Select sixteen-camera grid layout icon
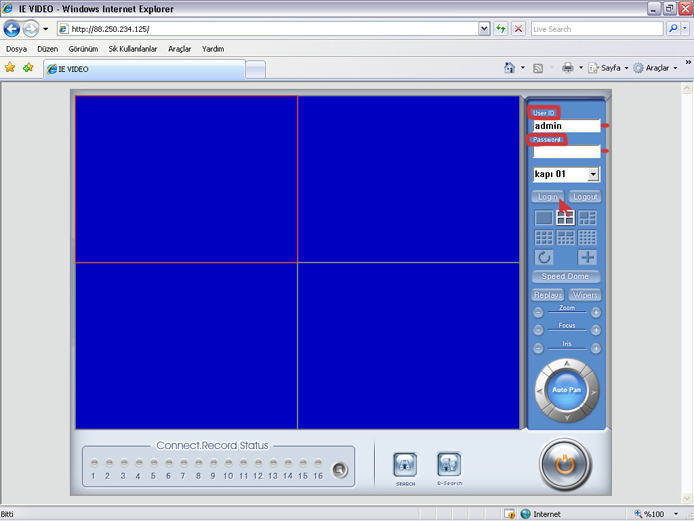Image resolution: width=694 pixels, height=521 pixels. 587,237
